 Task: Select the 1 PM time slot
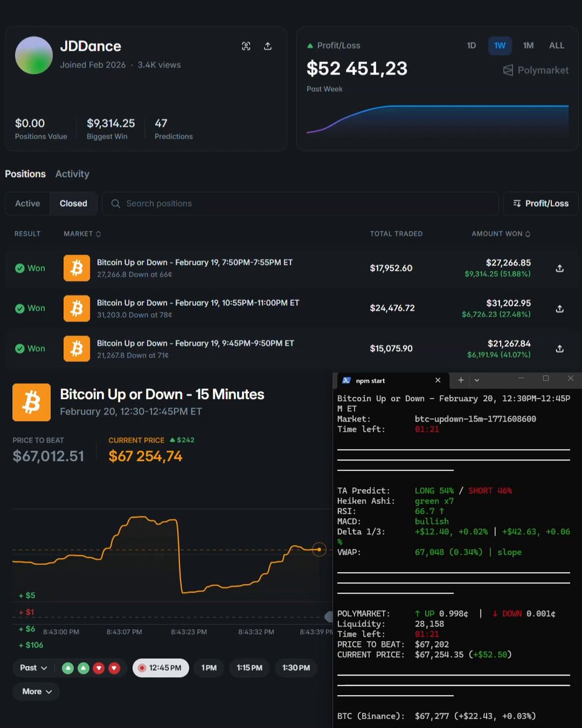(x=209, y=668)
